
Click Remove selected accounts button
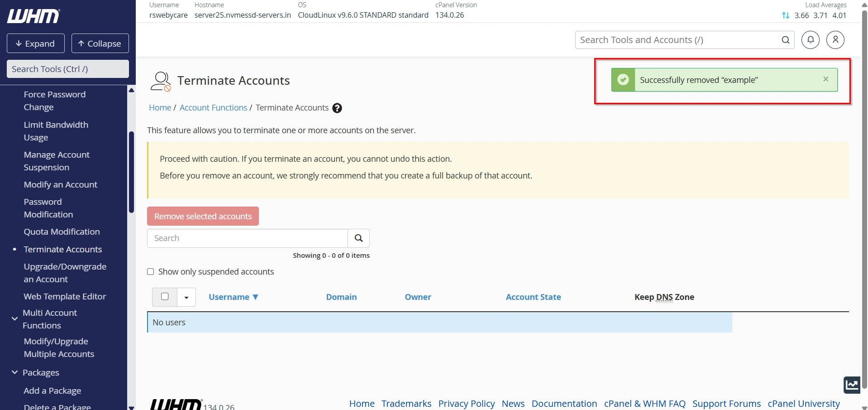coord(203,216)
